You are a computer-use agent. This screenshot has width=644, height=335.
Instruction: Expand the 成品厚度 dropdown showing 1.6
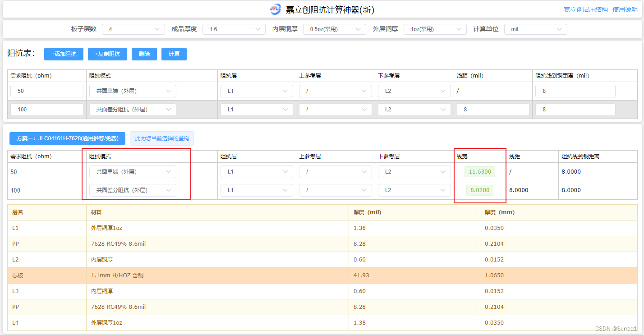[234, 29]
